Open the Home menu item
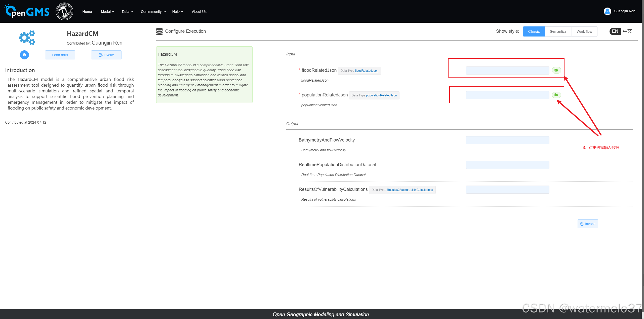Screen dimensions: 644x319 pyautogui.click(x=87, y=12)
